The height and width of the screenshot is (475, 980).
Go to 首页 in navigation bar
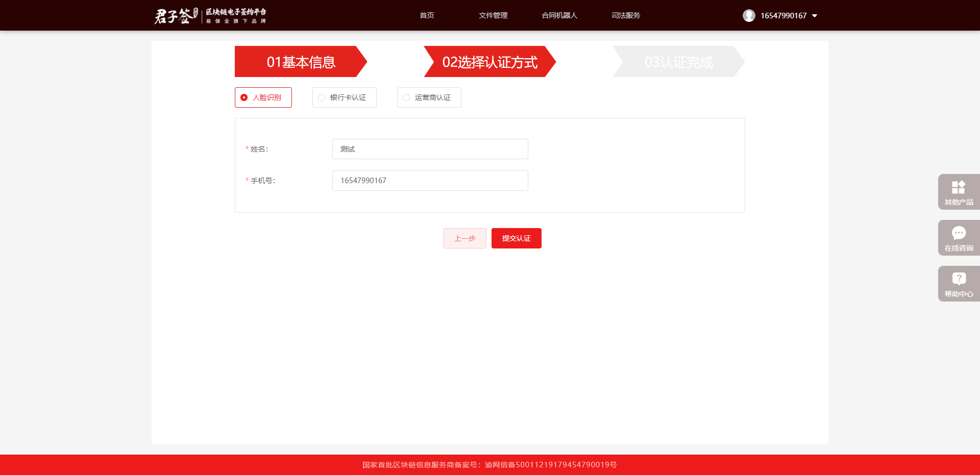pyautogui.click(x=427, y=15)
